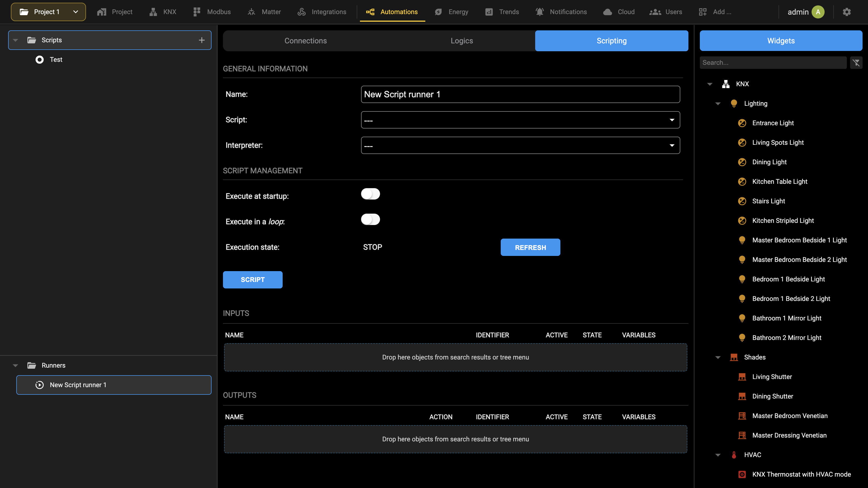Screen dimensions: 868x488
Task: Collapse the KNX tree node
Action: [x=710, y=84]
